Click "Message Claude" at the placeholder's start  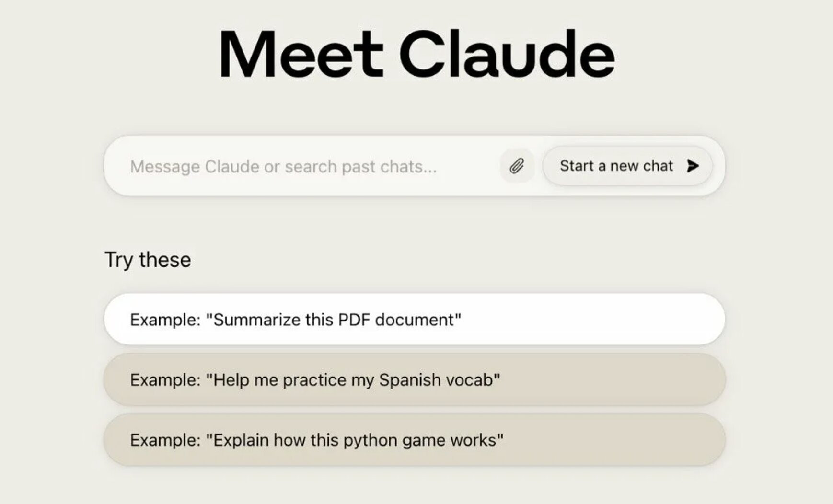tap(195, 167)
